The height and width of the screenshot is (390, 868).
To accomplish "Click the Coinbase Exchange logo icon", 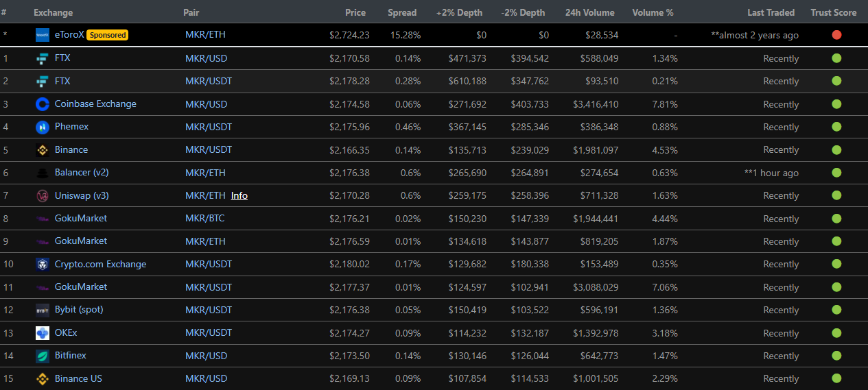I will pos(43,104).
